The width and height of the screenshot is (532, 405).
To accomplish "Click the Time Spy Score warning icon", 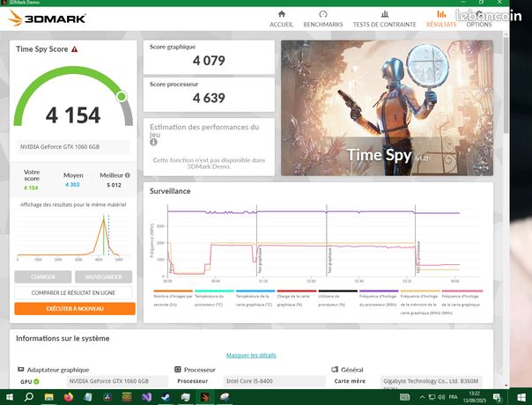I will [x=75, y=49].
